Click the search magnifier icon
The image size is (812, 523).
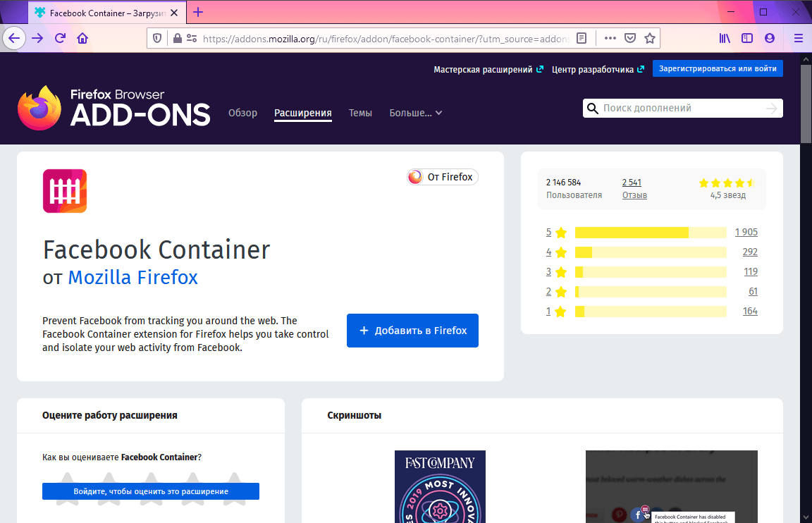coord(592,109)
